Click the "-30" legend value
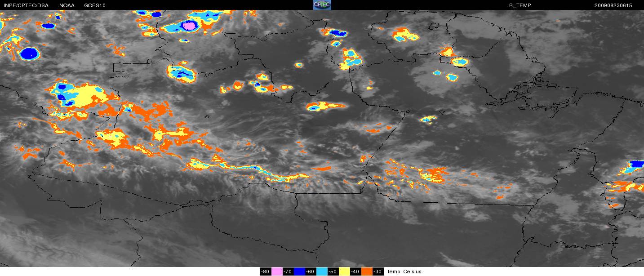 coord(378,272)
